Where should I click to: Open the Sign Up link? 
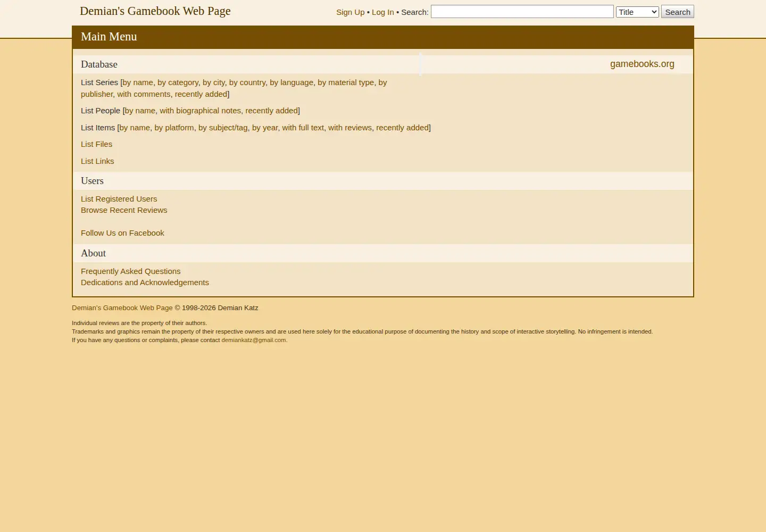pos(351,12)
